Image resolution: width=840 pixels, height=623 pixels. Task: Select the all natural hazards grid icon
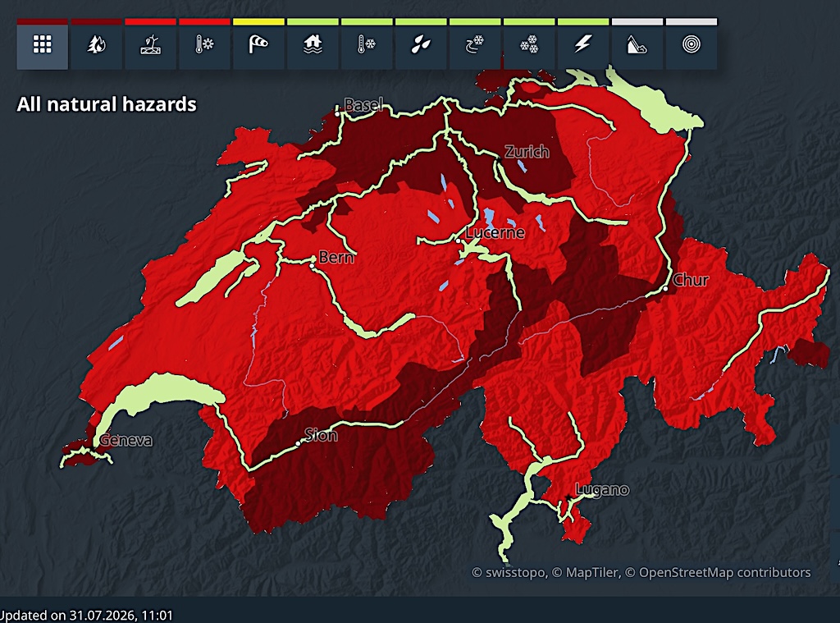pyautogui.click(x=43, y=44)
